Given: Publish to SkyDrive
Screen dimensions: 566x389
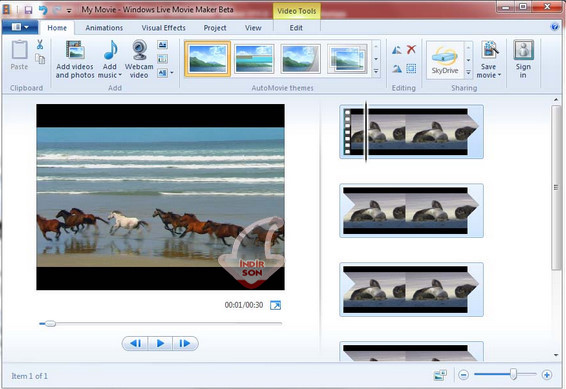Looking at the screenshot, I should (x=445, y=60).
